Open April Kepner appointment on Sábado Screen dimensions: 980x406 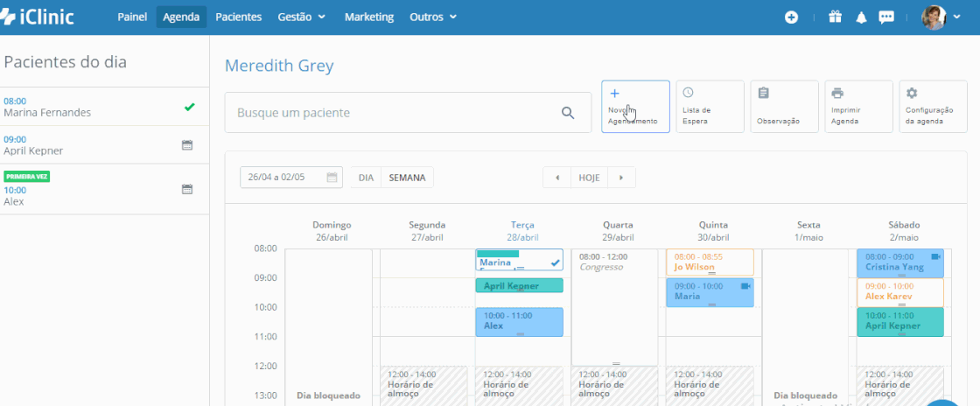pos(900,322)
